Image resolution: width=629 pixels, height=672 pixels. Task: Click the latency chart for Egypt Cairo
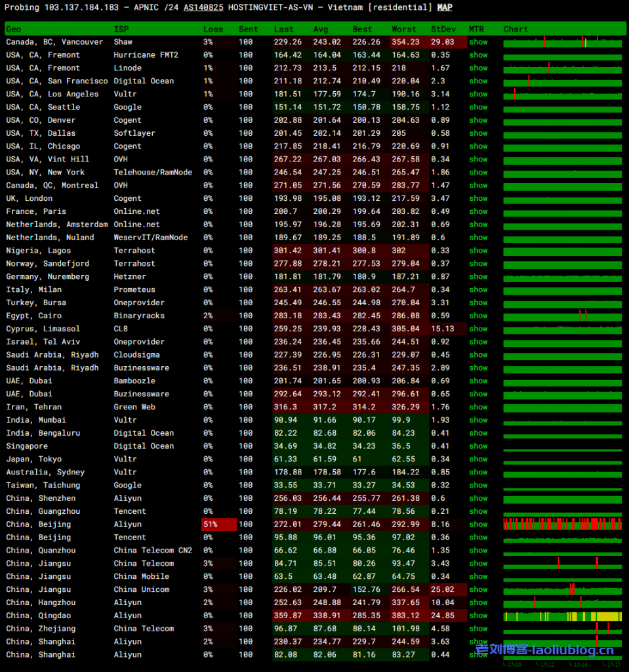pos(562,316)
